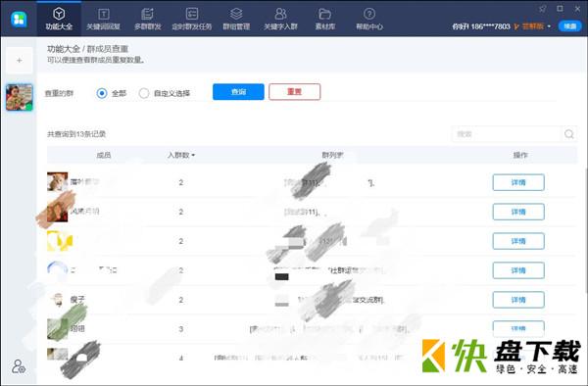
Task: Open the 帮助中心 help center
Action: 369,19
